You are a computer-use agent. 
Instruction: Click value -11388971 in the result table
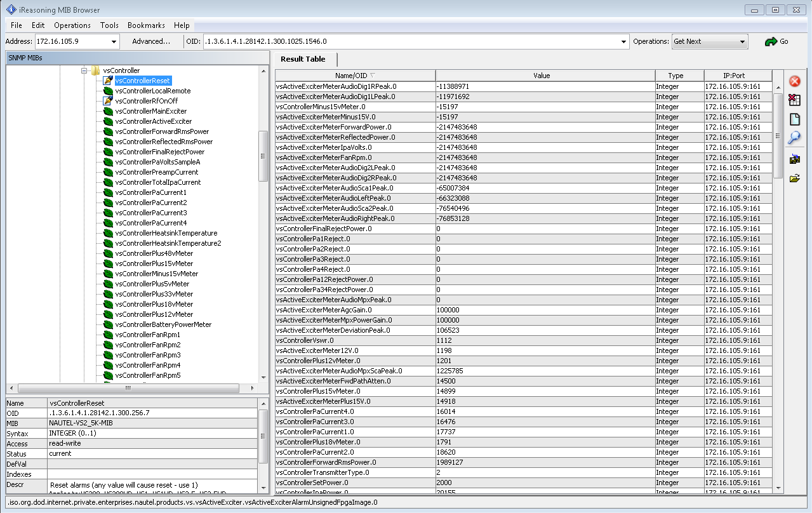(x=453, y=86)
